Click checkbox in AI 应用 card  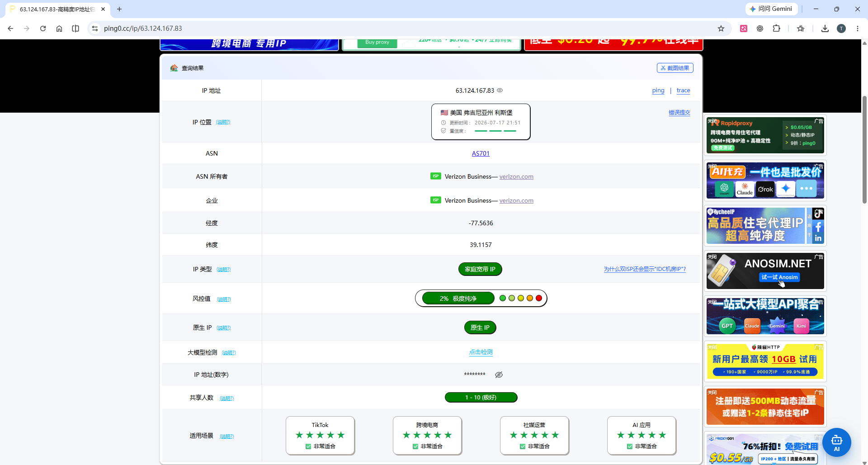pyautogui.click(x=630, y=446)
